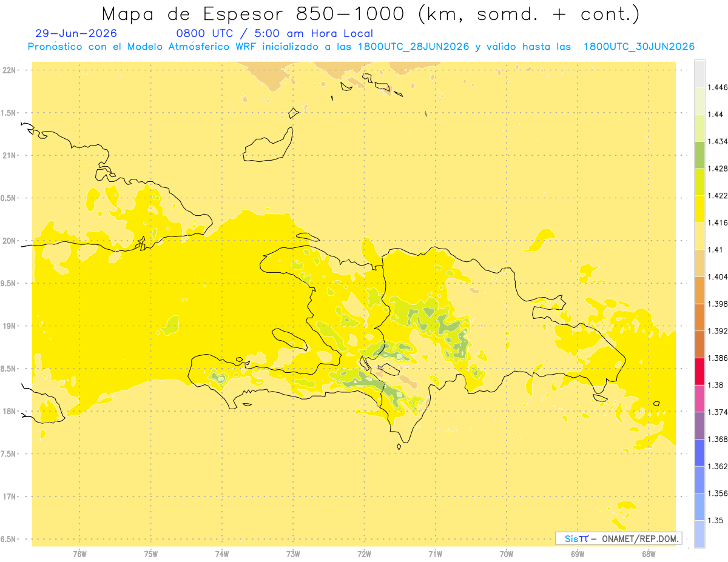Click the "20N" latitude label

10,241
